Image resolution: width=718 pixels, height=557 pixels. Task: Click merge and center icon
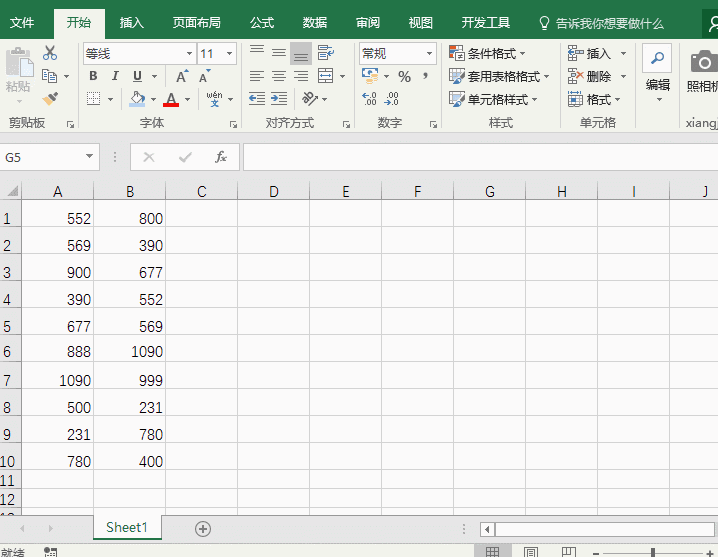[326, 76]
